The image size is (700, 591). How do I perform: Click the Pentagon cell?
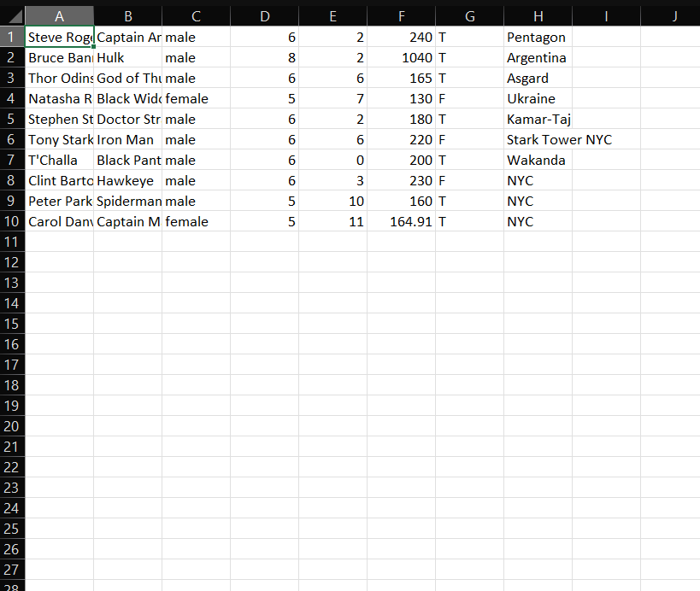pos(538,37)
